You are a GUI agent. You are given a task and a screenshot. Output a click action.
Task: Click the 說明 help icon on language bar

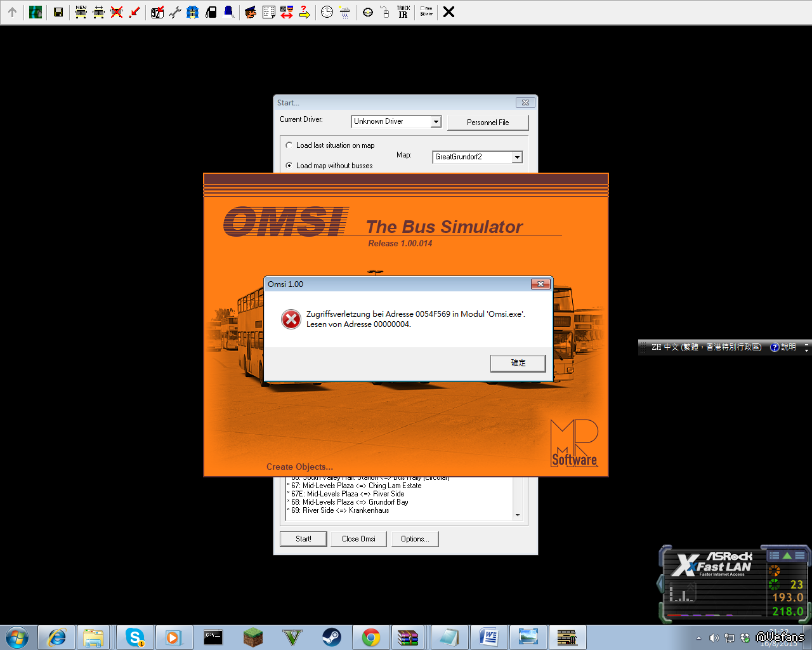783,347
